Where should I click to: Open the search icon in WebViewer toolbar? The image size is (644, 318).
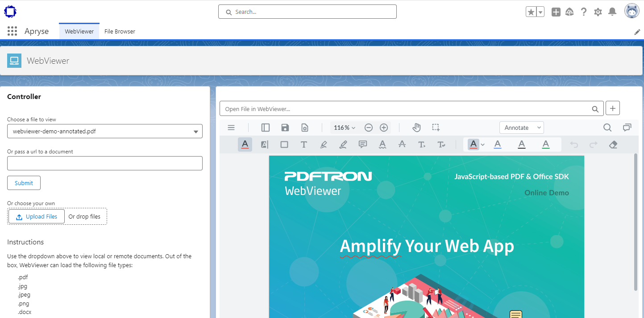tap(607, 128)
